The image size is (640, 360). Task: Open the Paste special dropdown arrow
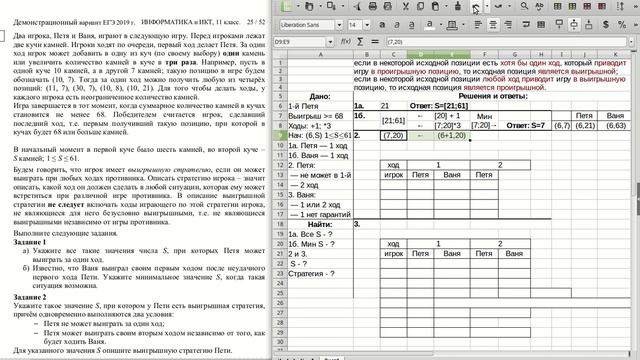pos(446,6)
